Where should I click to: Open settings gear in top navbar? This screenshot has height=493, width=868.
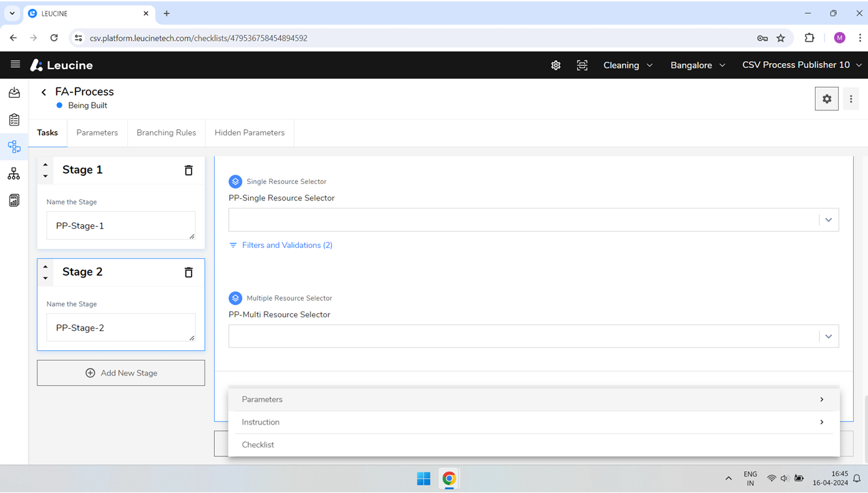tap(556, 65)
